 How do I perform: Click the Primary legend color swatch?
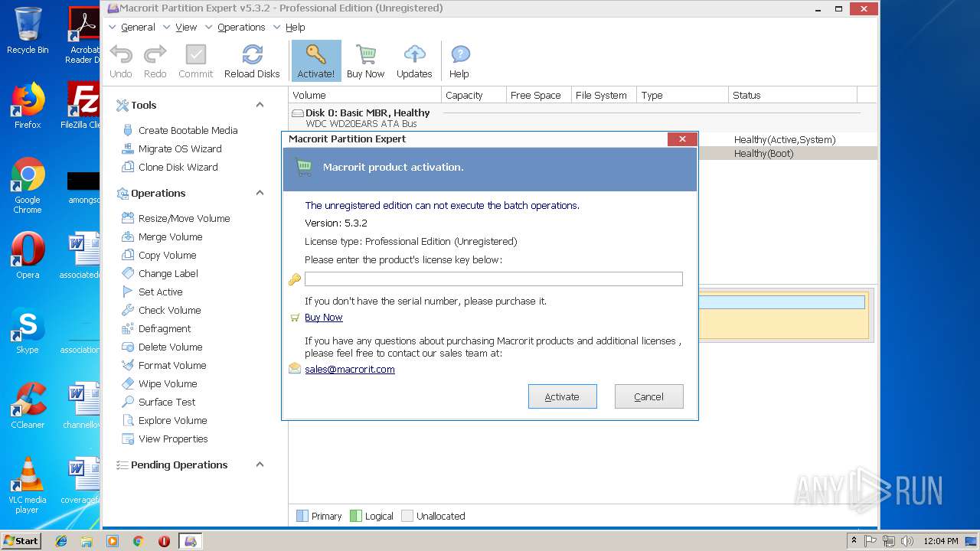[302, 516]
